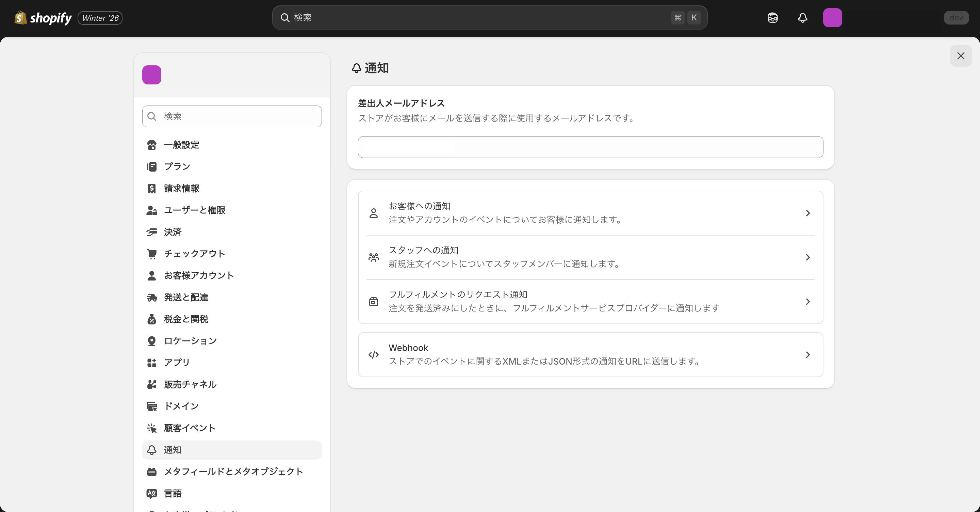The width and height of the screenshot is (980, 512).
Task: Select 通知 in the settings menu
Action: click(173, 450)
